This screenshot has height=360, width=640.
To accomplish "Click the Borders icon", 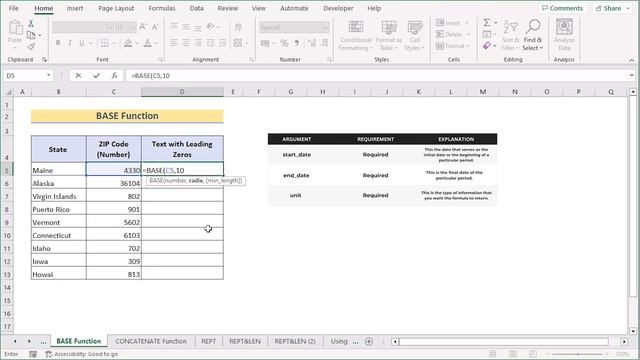I will click(105, 43).
